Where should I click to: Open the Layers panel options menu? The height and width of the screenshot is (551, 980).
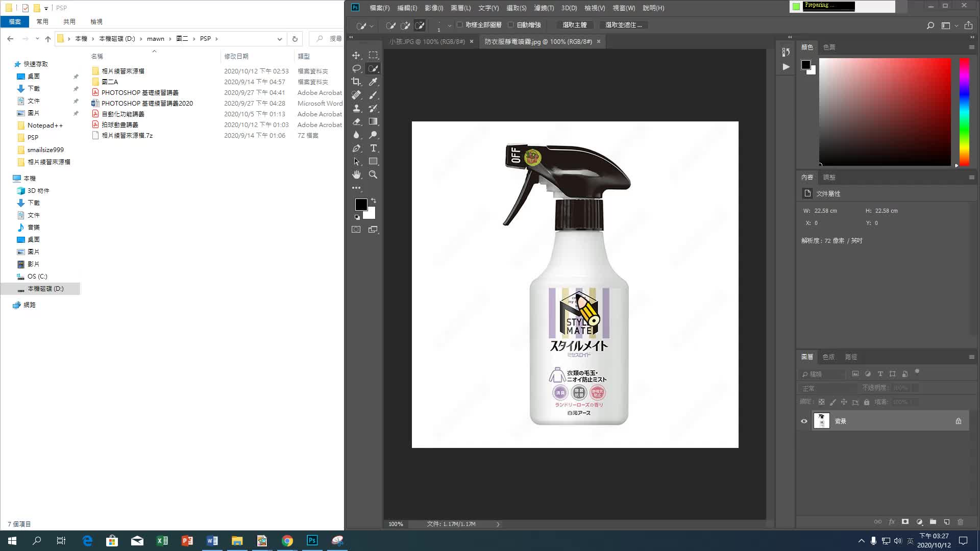click(x=972, y=357)
